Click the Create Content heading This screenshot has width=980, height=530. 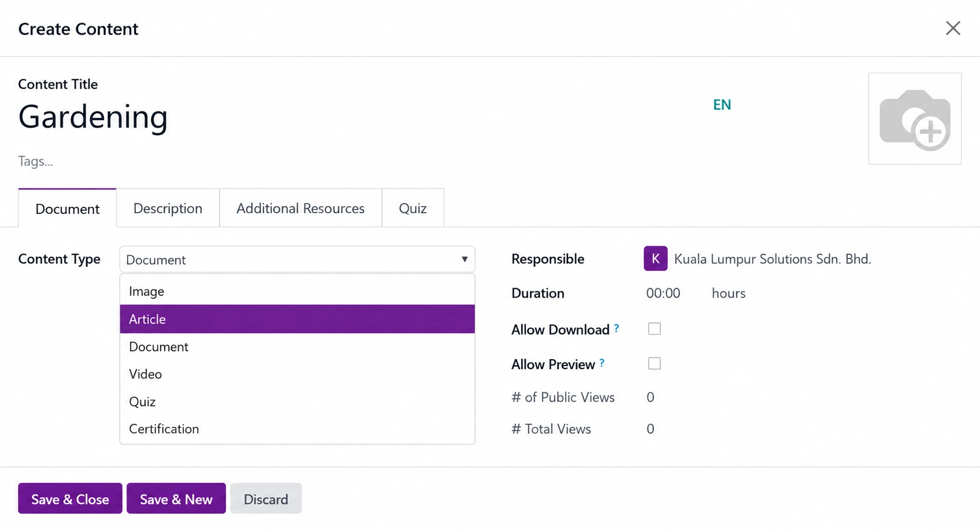[78, 29]
